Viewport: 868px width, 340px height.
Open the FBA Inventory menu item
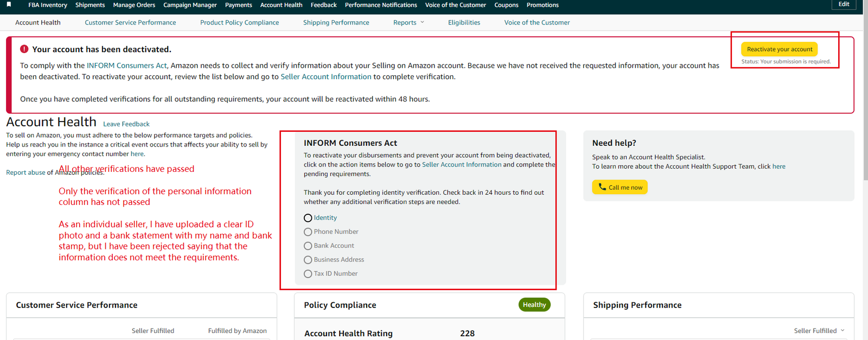coord(48,5)
